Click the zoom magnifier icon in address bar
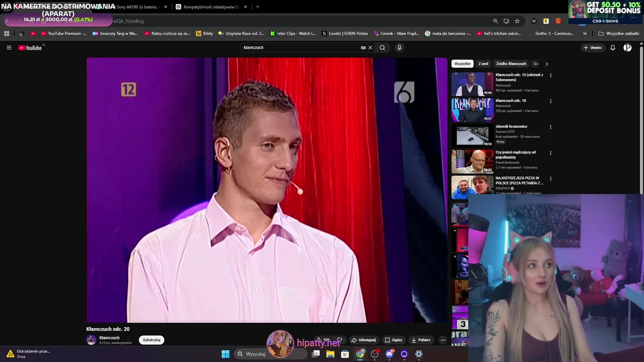The width and height of the screenshot is (644, 362). coord(496,21)
